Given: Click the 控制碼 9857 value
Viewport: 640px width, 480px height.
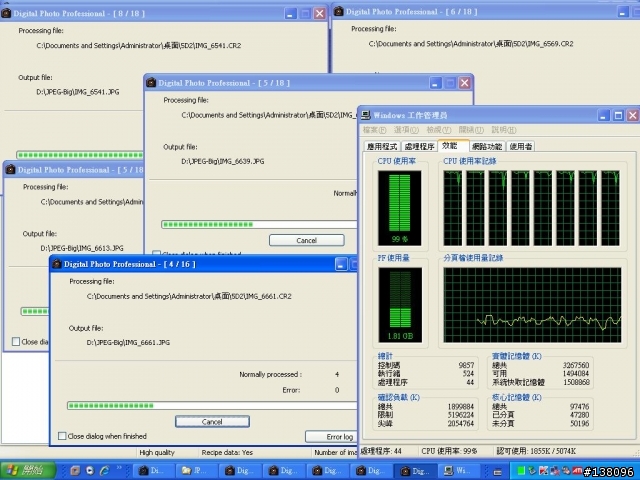Looking at the screenshot, I should [x=466, y=365].
